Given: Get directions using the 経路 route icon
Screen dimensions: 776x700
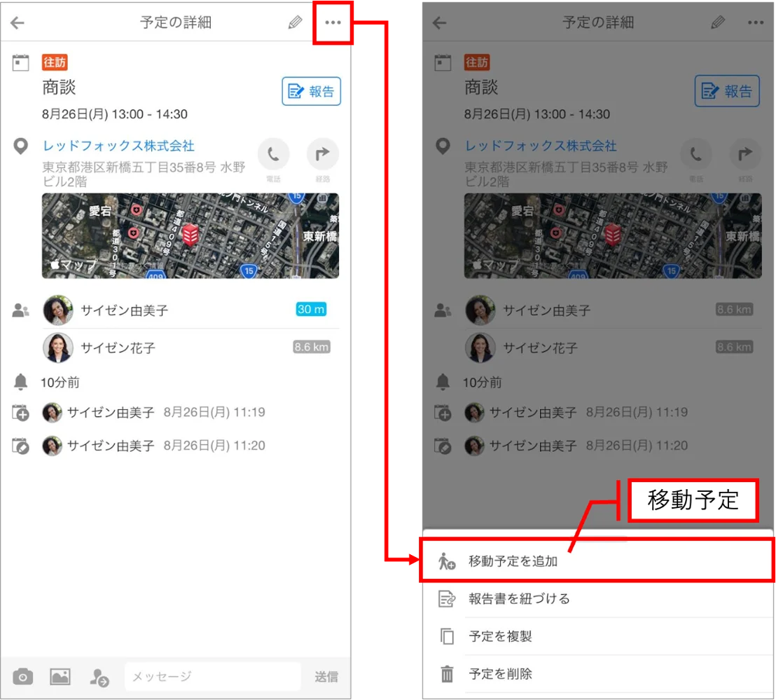Looking at the screenshot, I should 323,154.
